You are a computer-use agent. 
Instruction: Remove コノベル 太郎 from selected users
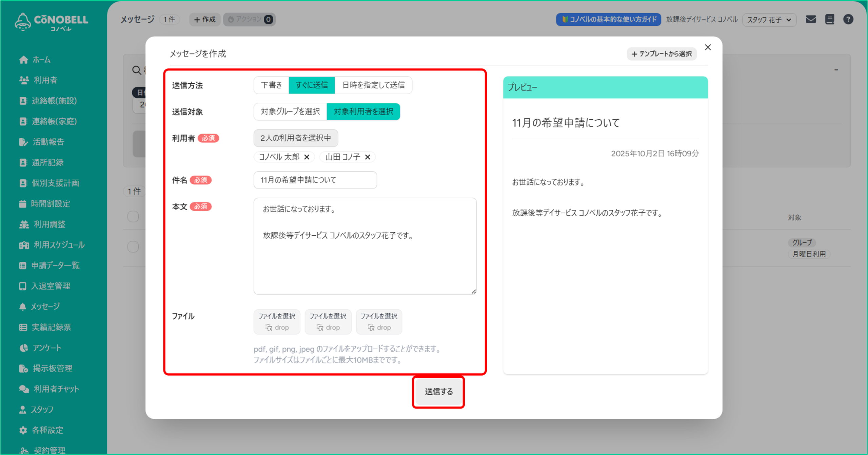[x=307, y=157]
